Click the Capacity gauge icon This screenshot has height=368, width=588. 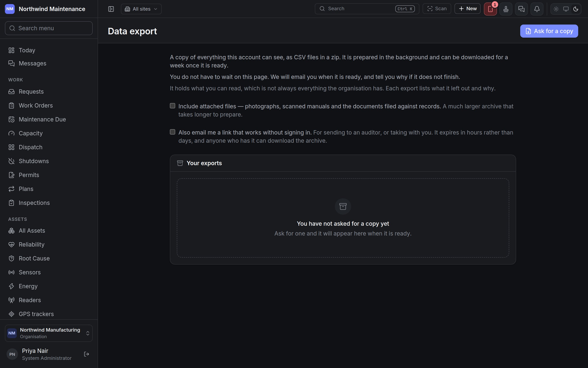(11, 133)
